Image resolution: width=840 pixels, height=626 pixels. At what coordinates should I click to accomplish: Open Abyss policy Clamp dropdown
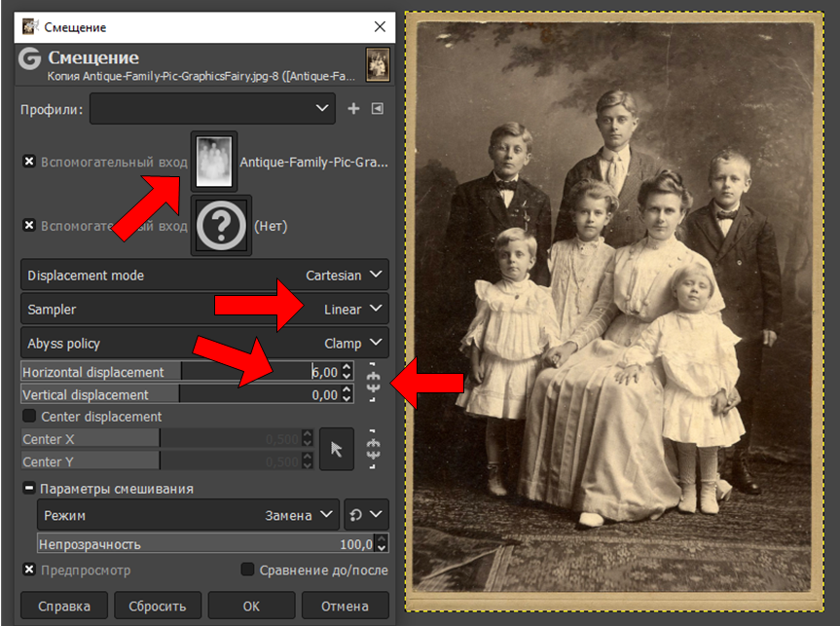point(204,343)
